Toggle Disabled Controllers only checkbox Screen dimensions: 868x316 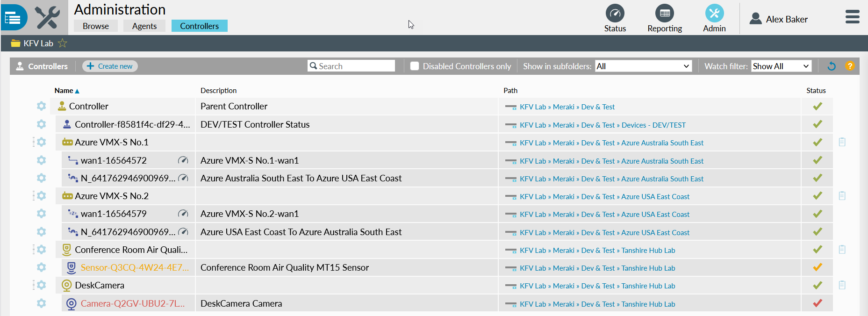(x=415, y=66)
